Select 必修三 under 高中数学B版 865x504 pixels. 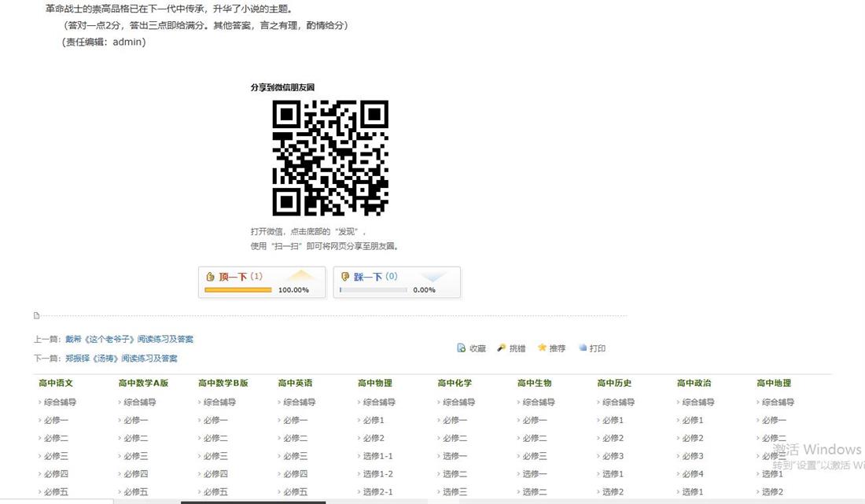(x=215, y=456)
